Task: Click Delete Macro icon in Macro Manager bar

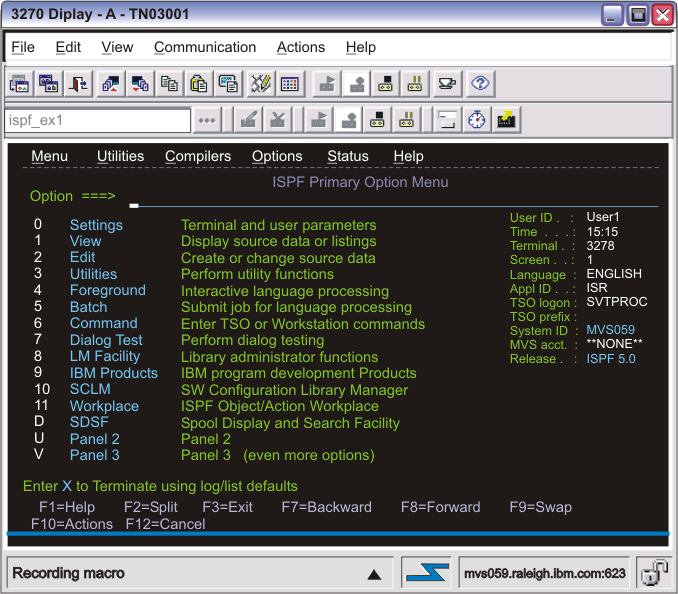Action: [277, 120]
